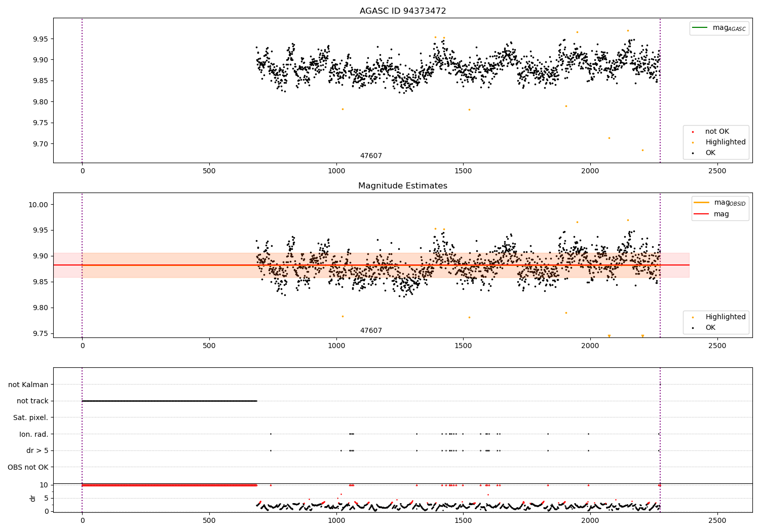Click the '9.80' y-tick in the AGASC plot
The width and height of the screenshot is (760, 532).
click(x=40, y=102)
